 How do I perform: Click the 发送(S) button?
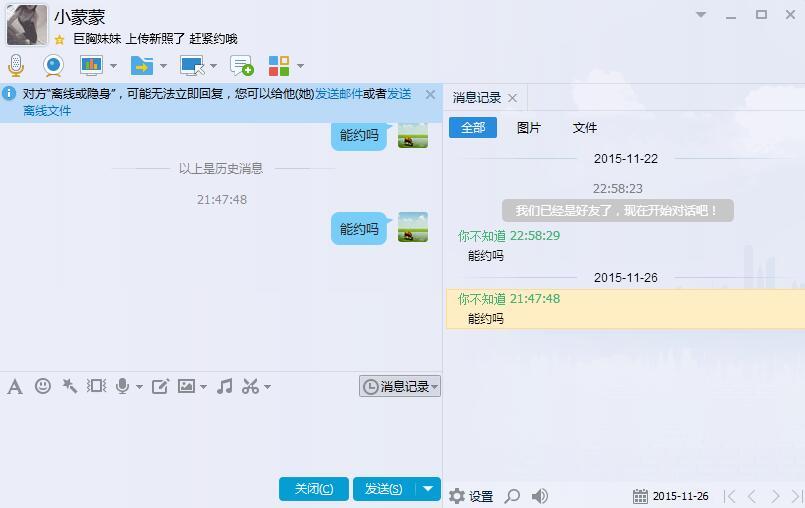384,488
